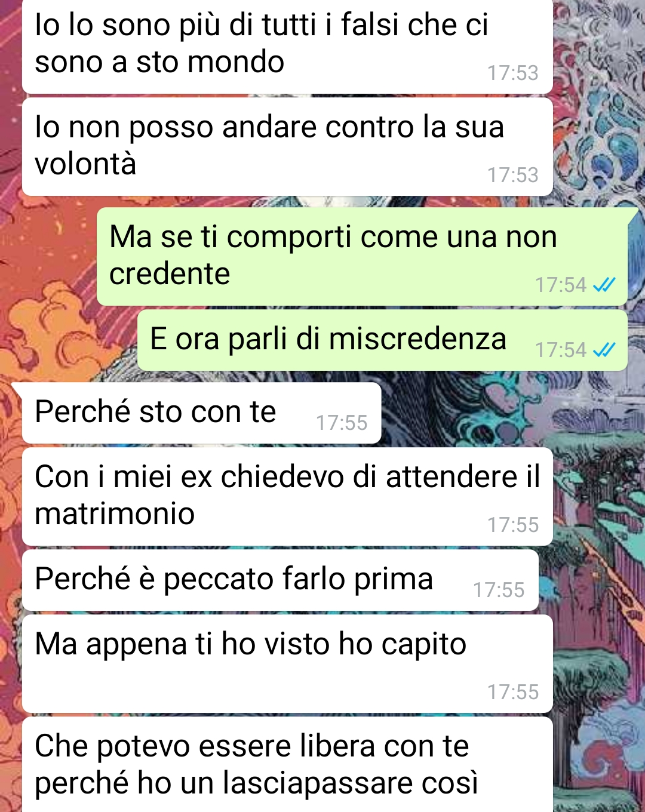Click the 17:54 timestamp on 'E ora parli di miscredenza'

pos(561,350)
